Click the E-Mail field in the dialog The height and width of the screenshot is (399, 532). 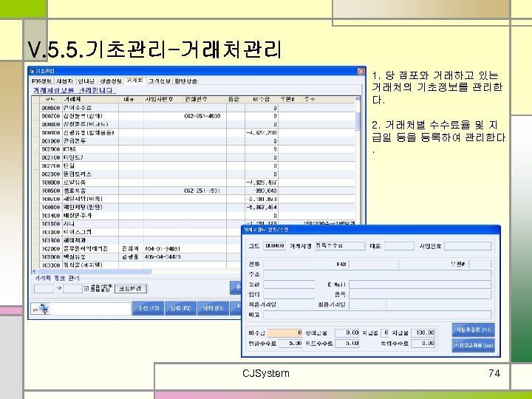pos(420,284)
